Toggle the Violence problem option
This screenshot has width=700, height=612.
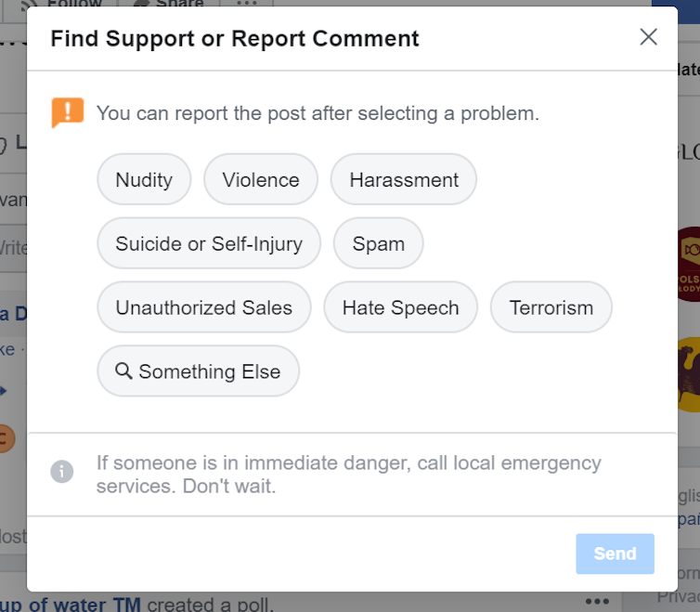[x=261, y=179]
